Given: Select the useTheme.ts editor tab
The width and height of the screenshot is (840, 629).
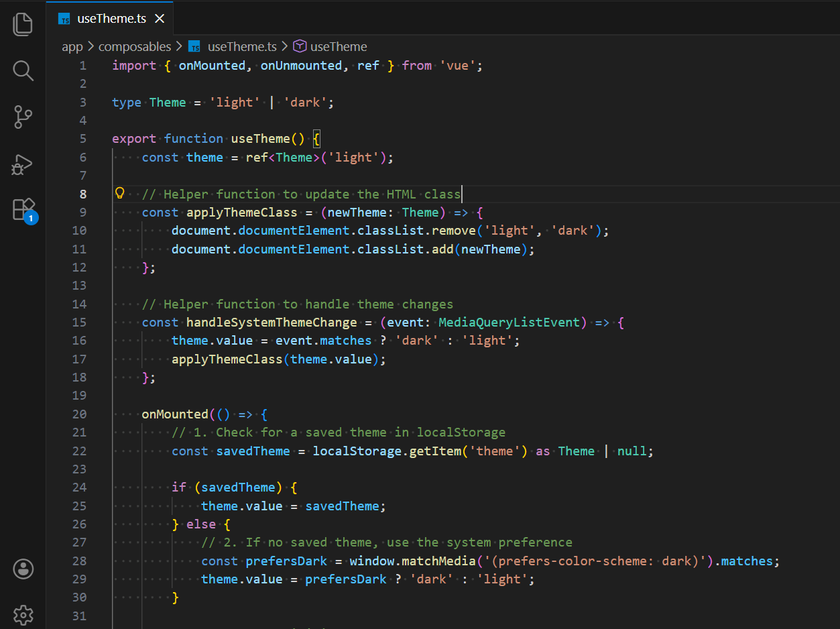Looking at the screenshot, I should click(x=110, y=19).
